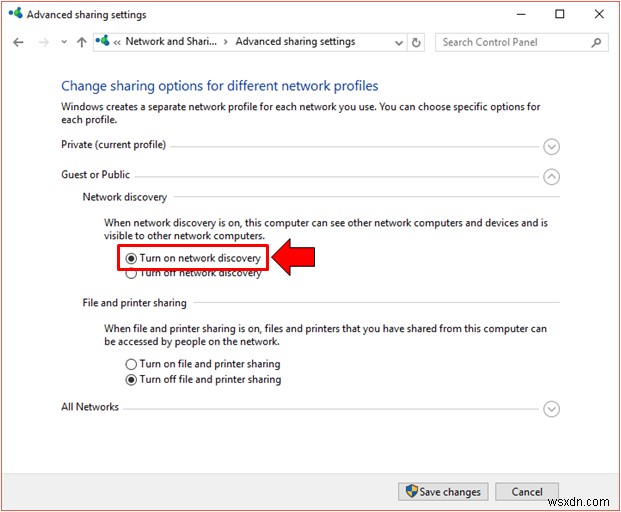Click Network and Shari... breadcrumb
The image size is (621, 512).
pyautogui.click(x=171, y=42)
